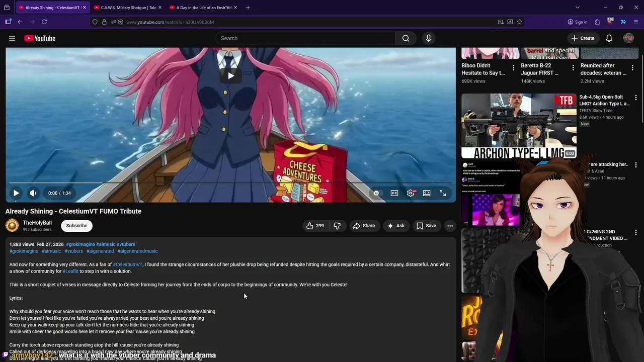Image resolution: width=644 pixels, height=362 pixels.
Task: Share the video
Action: 364,226
